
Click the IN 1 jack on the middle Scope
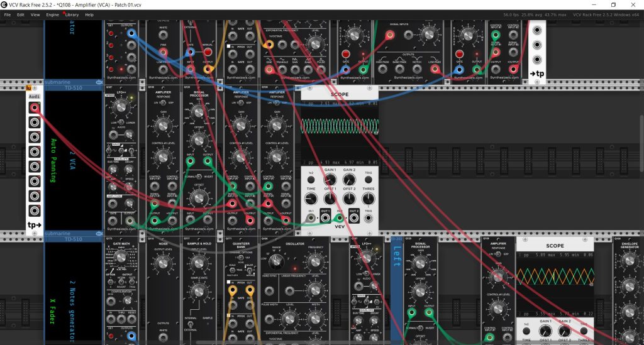click(x=311, y=218)
